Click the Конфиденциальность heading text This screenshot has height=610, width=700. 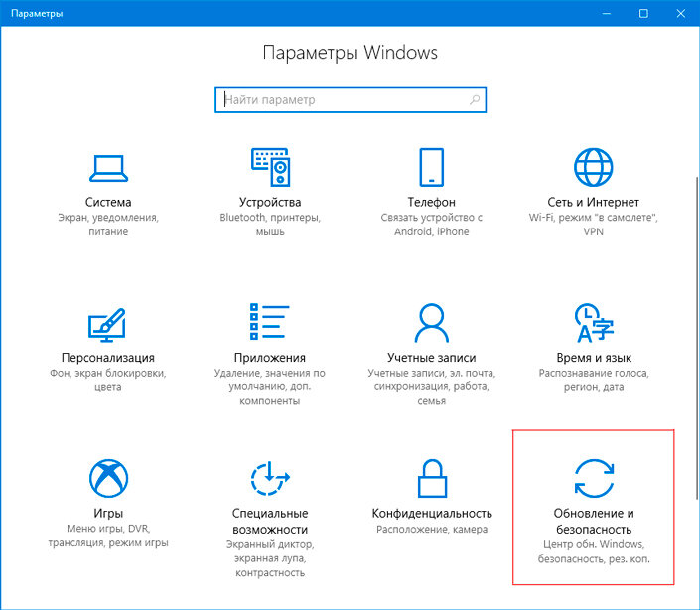(432, 513)
